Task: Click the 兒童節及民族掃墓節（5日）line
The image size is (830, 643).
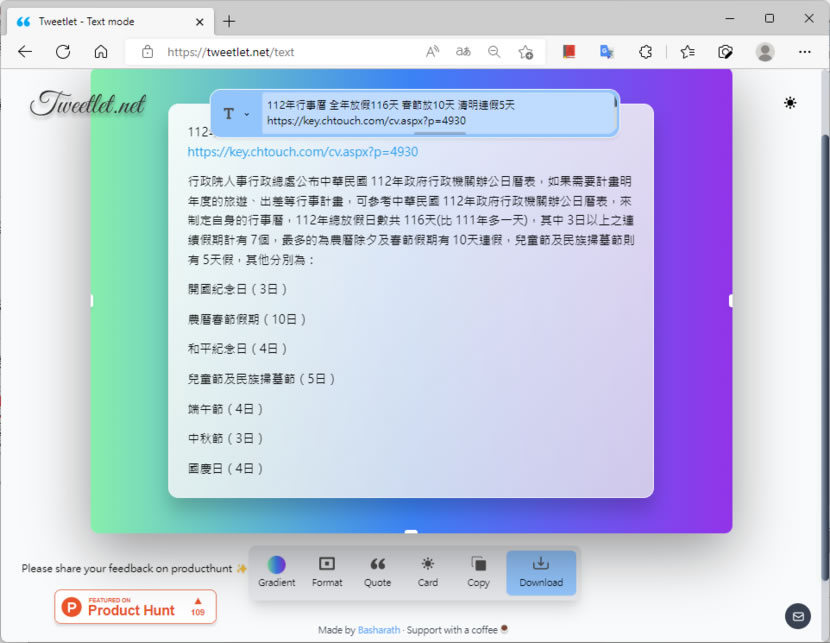Action: click(x=261, y=379)
